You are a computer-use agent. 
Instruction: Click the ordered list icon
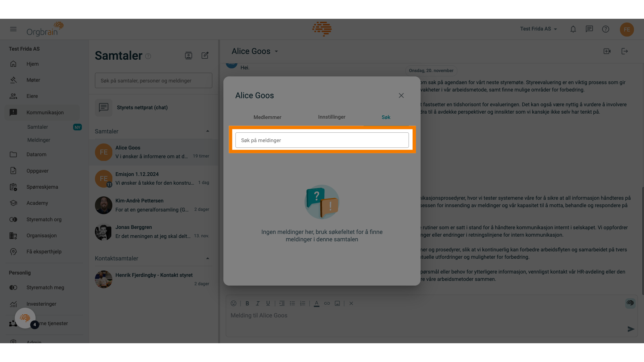[303, 304]
